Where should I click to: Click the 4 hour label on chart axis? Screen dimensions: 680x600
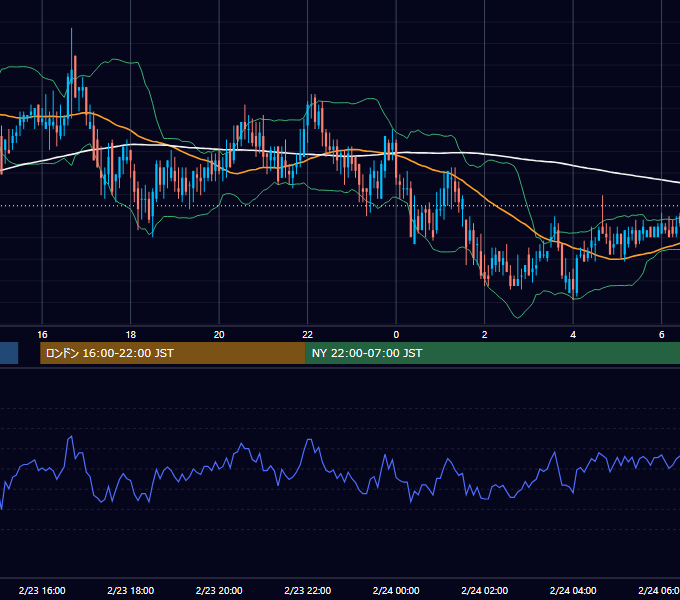click(573, 335)
